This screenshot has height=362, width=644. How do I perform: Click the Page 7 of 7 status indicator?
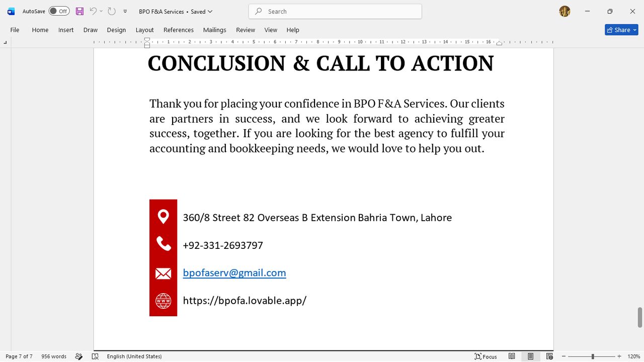(19, 356)
